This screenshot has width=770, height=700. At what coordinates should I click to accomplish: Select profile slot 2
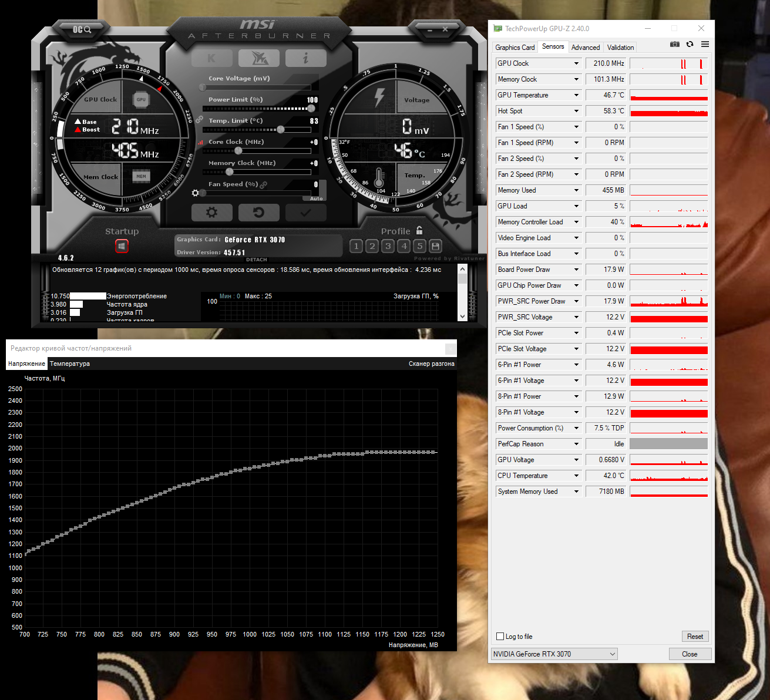[x=372, y=246]
